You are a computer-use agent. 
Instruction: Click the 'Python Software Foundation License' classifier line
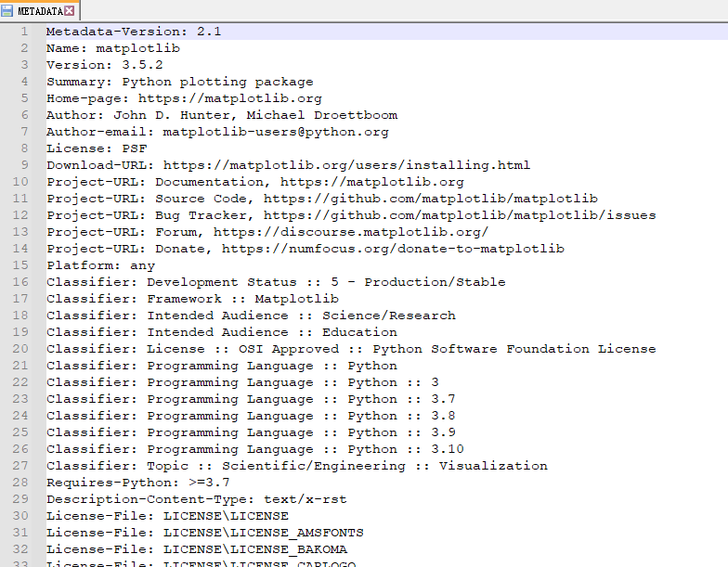click(351, 349)
